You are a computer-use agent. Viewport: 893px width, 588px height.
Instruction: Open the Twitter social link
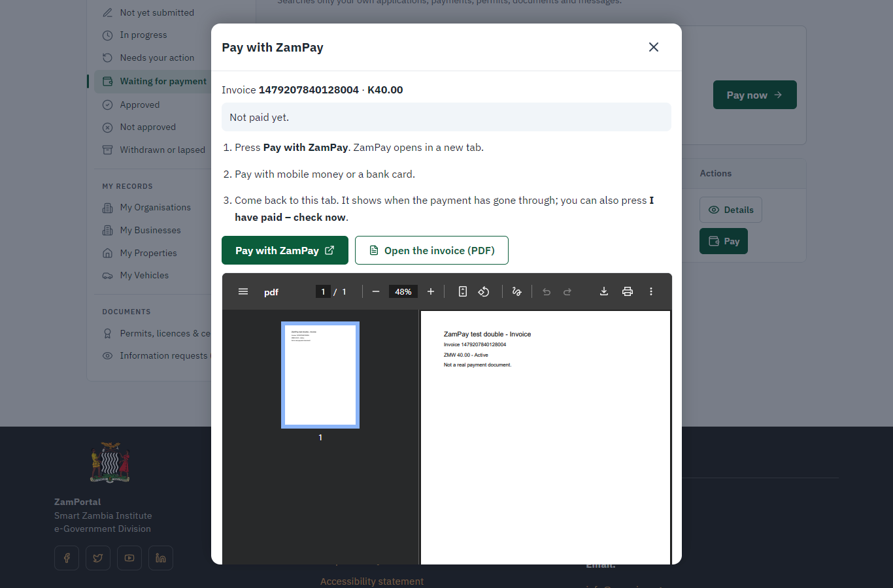coord(98,558)
